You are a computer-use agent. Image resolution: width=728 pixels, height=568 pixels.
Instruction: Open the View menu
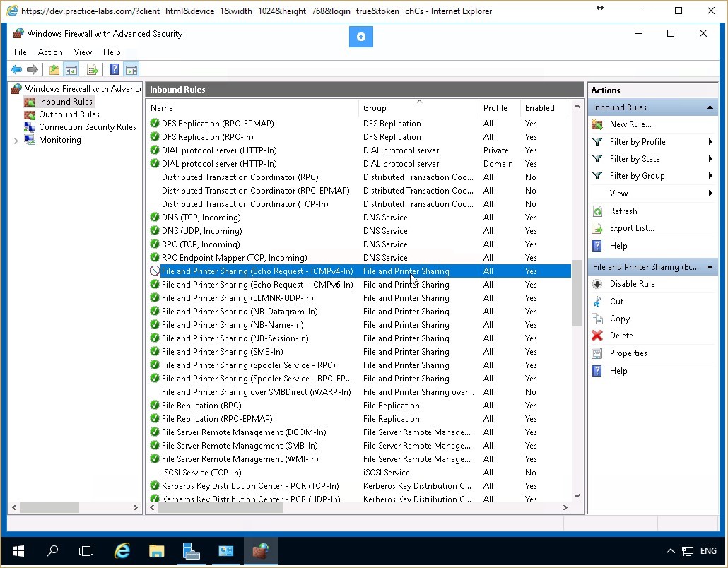(x=83, y=52)
